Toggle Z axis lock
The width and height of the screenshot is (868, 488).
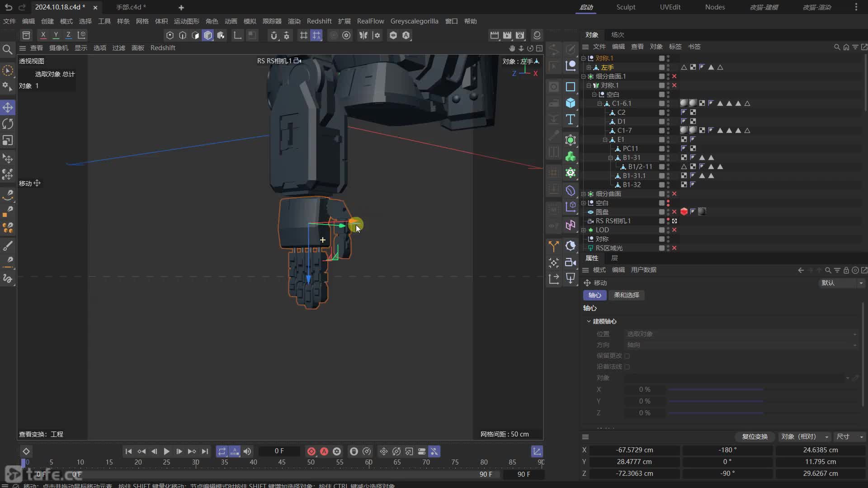coord(68,35)
